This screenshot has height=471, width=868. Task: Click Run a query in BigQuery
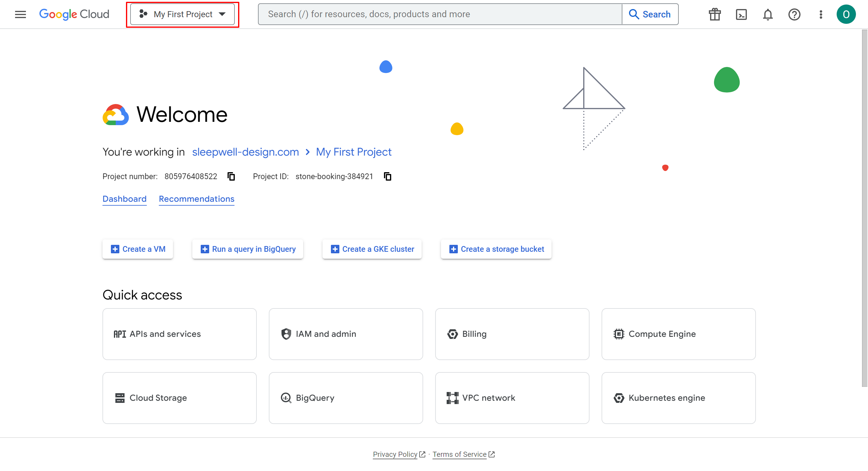point(247,249)
